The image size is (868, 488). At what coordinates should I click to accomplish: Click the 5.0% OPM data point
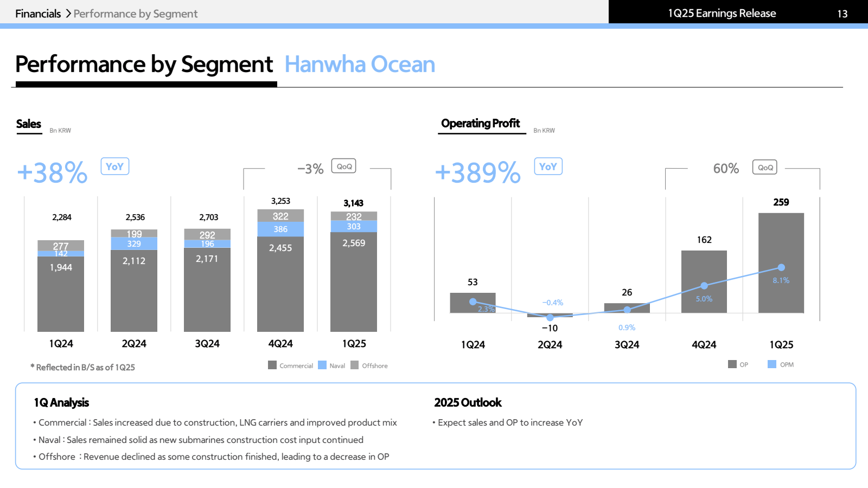coord(704,286)
